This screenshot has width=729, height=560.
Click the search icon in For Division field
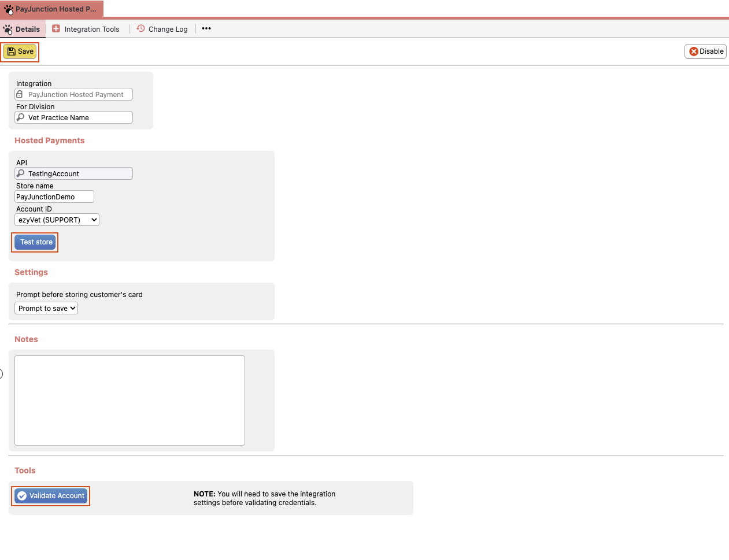21,117
